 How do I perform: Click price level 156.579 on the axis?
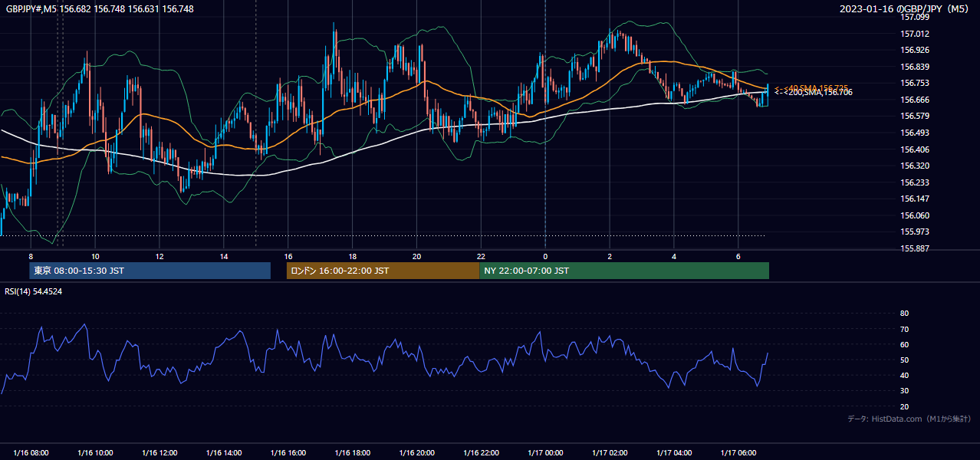pyautogui.click(x=915, y=117)
